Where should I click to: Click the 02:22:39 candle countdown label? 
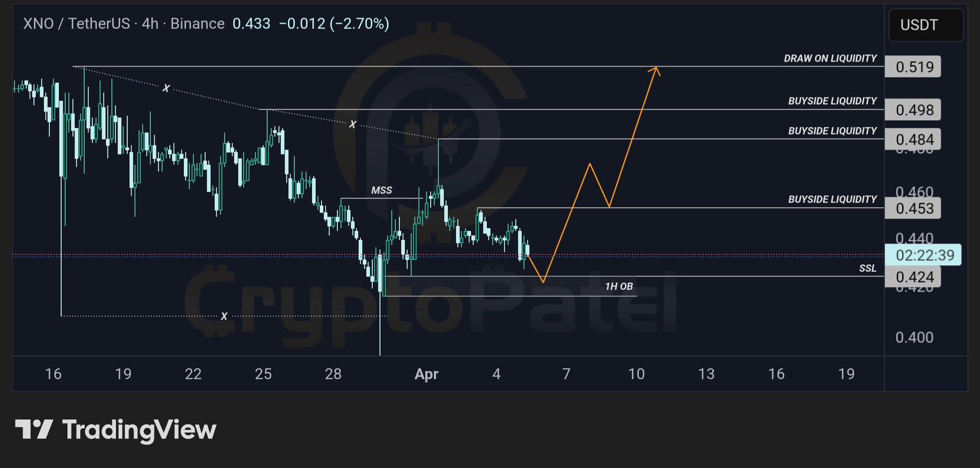(924, 255)
